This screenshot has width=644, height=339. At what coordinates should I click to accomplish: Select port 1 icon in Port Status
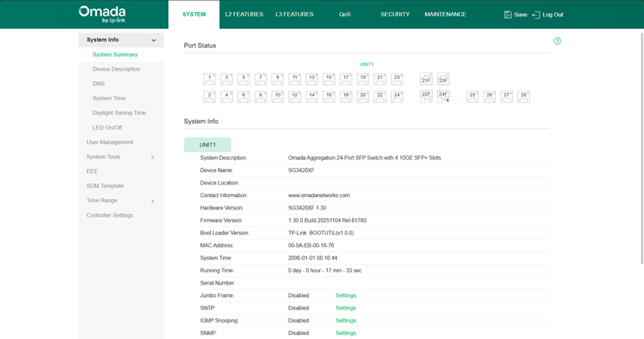tap(209, 78)
